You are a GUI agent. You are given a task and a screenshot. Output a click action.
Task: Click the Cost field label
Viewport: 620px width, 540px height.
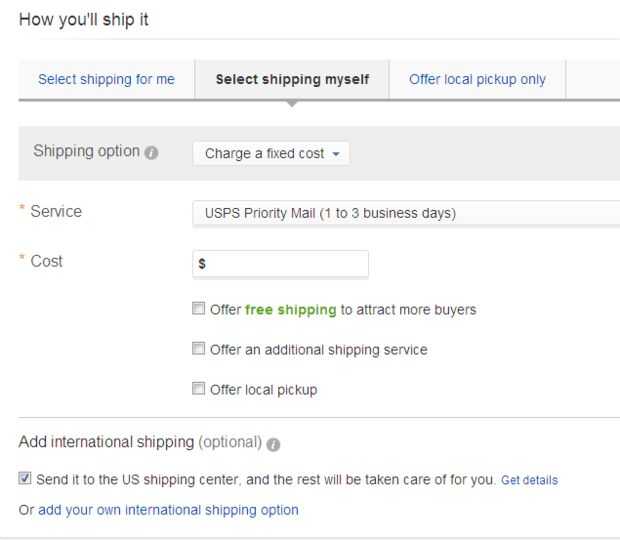pyautogui.click(x=46, y=261)
